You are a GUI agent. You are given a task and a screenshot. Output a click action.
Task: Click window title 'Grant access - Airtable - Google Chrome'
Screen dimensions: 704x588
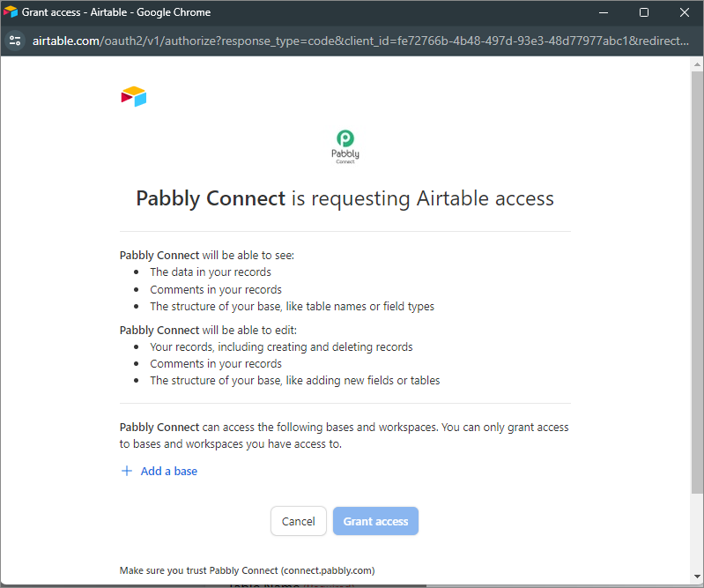click(116, 12)
